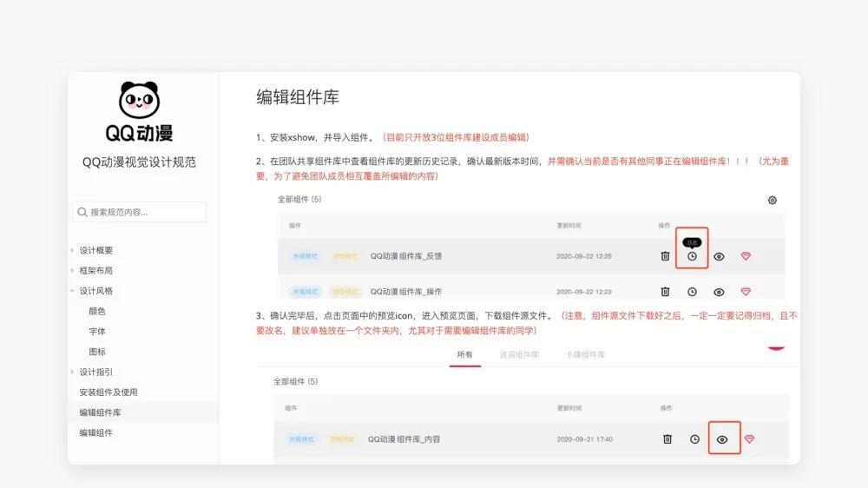Open settings gear above component table
This screenshot has height=488, width=868.
pos(773,200)
